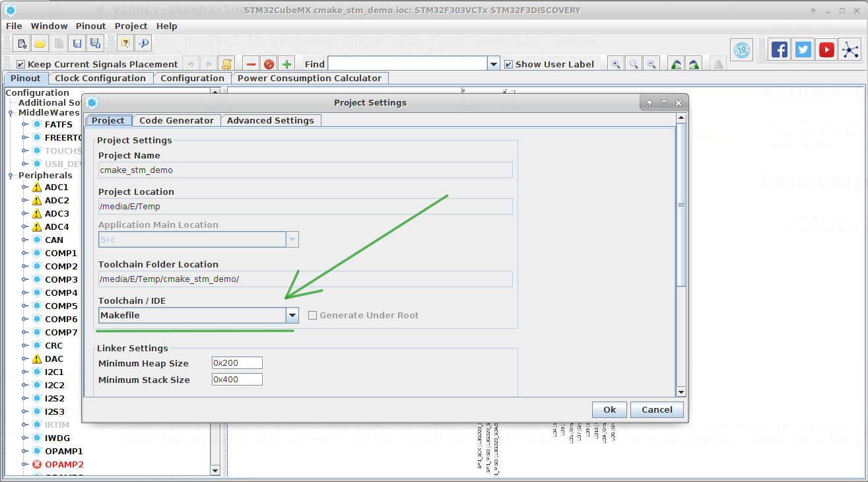Screen dimensions: 868x482
Task: Open the Find combo box dropdown arrow
Action: tap(493, 64)
